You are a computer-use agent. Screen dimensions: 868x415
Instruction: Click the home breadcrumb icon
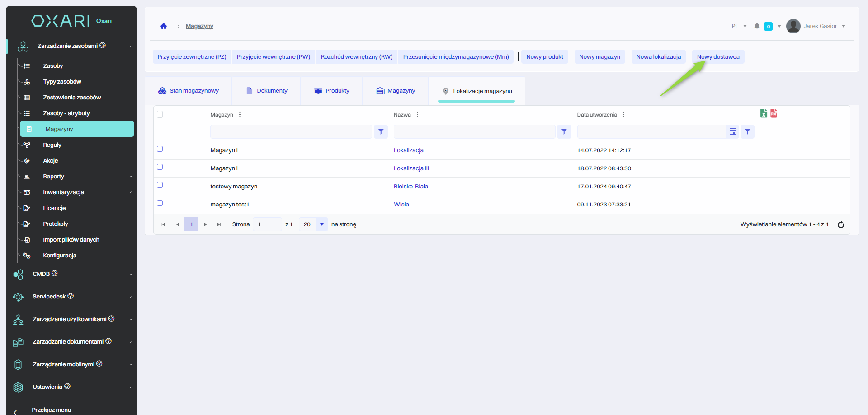pos(164,26)
